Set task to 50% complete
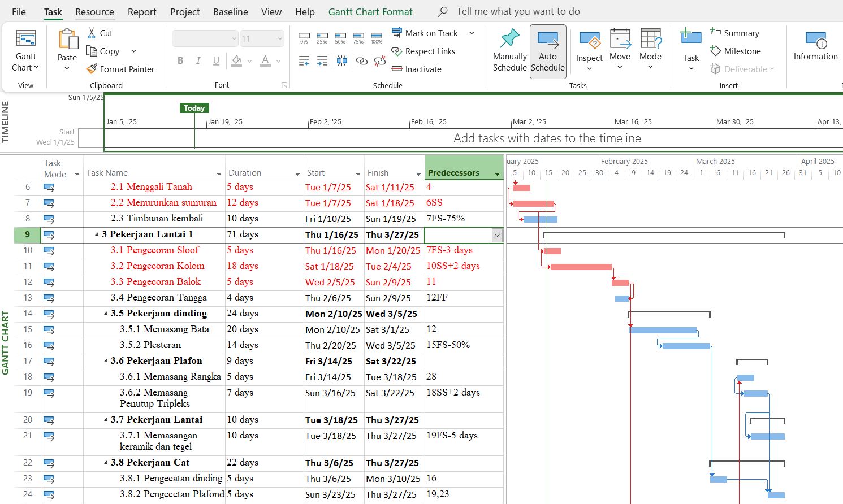This screenshot has height=504, width=843. coord(340,38)
